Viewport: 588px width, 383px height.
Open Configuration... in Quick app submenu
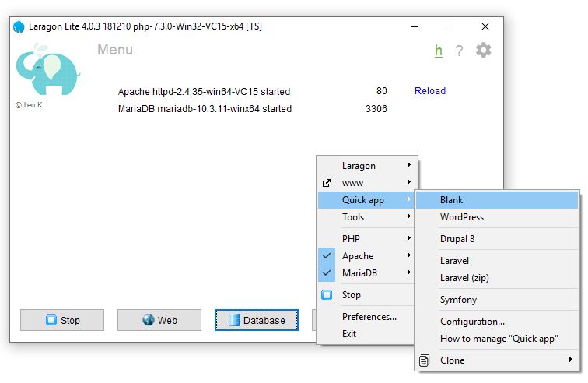[497, 321]
